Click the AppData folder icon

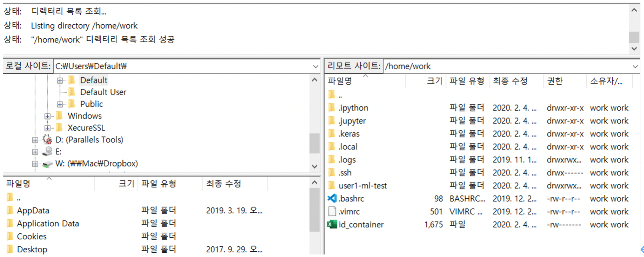(10, 210)
